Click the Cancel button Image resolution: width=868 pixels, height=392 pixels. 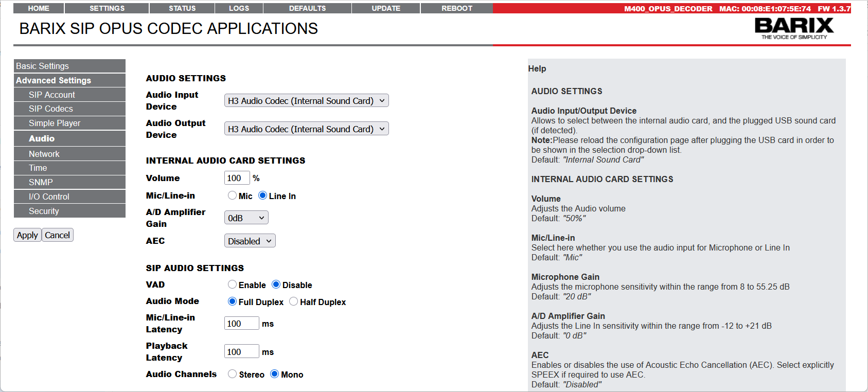pos(57,235)
